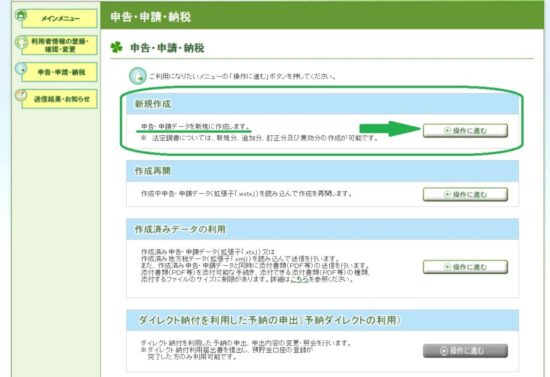Open 利用者情報の登録・確認・変更 menu

click(59, 45)
